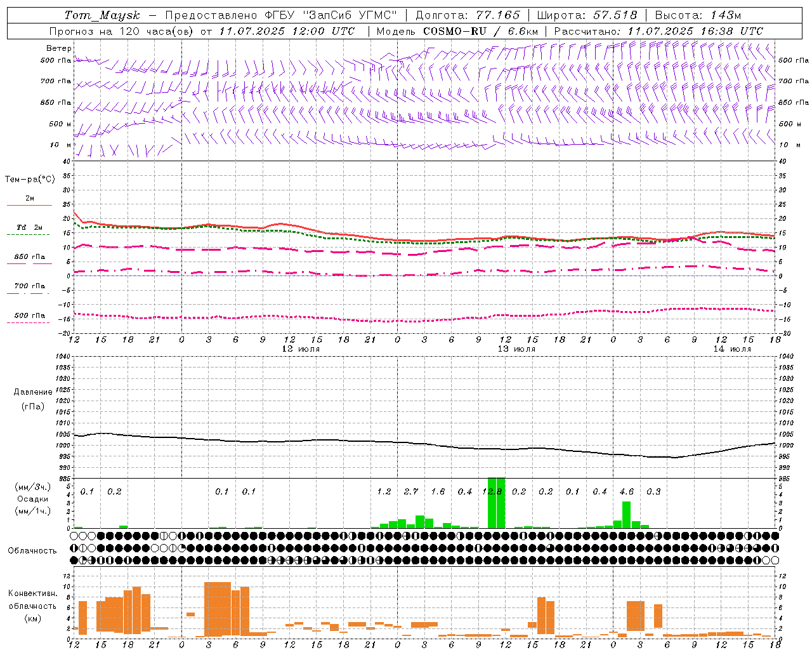Click the 850 гПа temperature legend entry
Screen dimensions: 812x650
(30, 257)
